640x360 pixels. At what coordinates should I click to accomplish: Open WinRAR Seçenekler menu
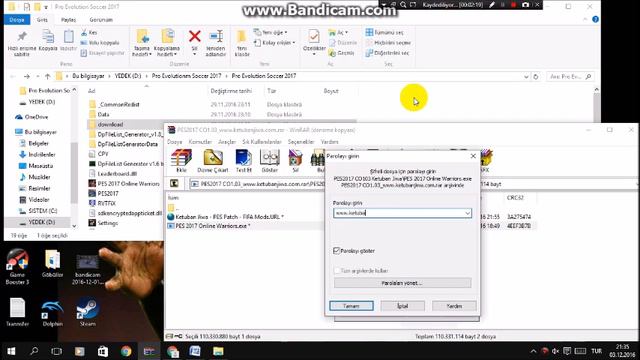[301, 142]
